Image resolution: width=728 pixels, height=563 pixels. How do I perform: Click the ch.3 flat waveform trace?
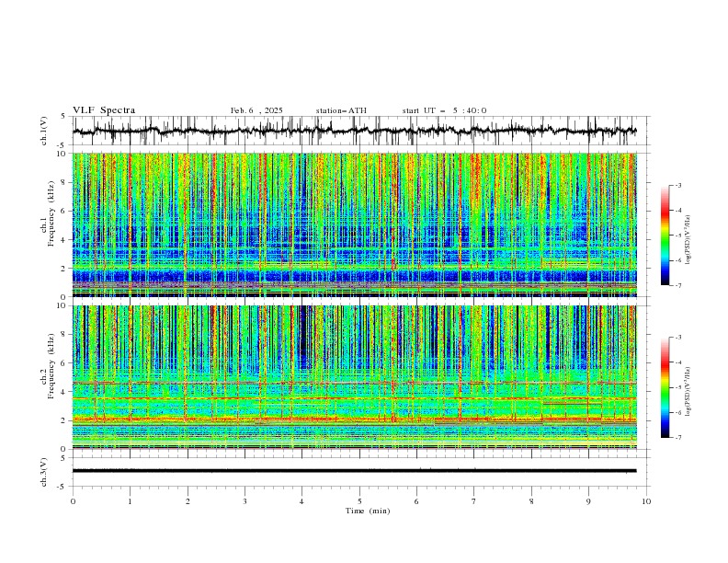point(355,471)
